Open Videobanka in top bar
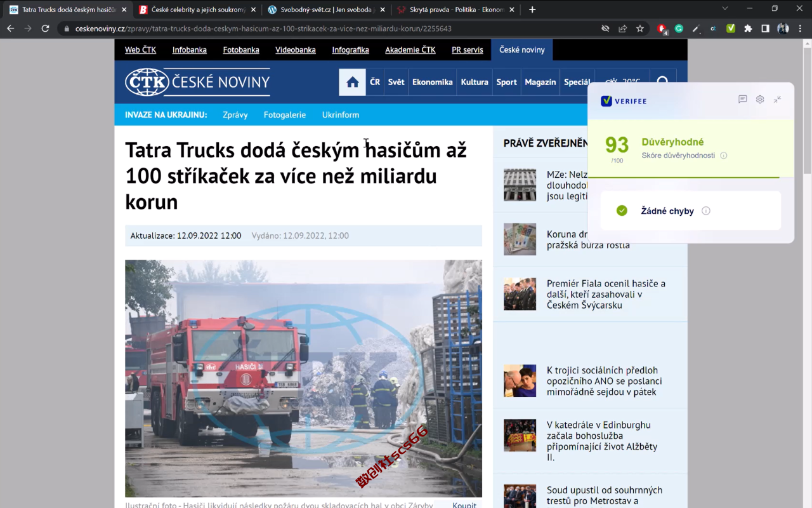The image size is (812, 508). click(296, 50)
